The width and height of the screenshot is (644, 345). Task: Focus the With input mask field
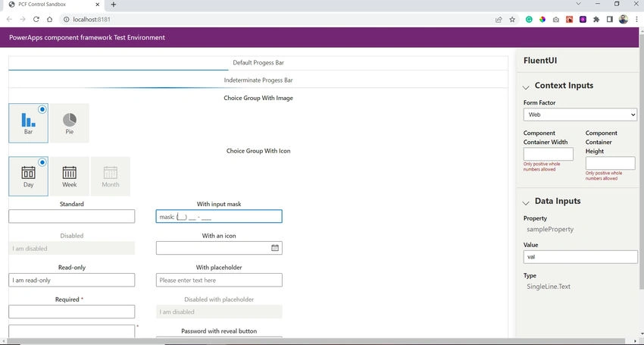pos(219,216)
